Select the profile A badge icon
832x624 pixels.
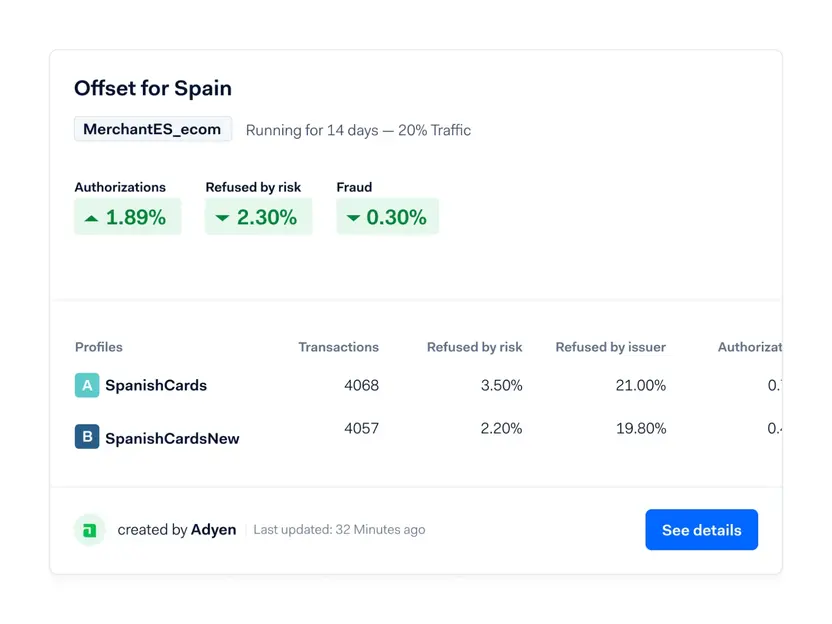point(87,385)
